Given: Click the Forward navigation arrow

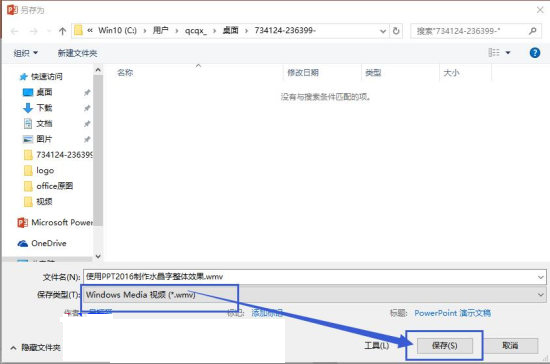Looking at the screenshot, I should (33, 32).
